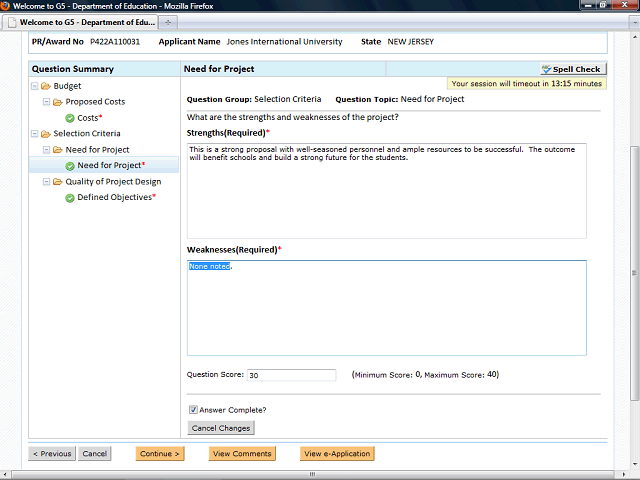This screenshot has height=480, width=640.
Task: Click the page icon on the browser tab
Action: tap(13, 22)
